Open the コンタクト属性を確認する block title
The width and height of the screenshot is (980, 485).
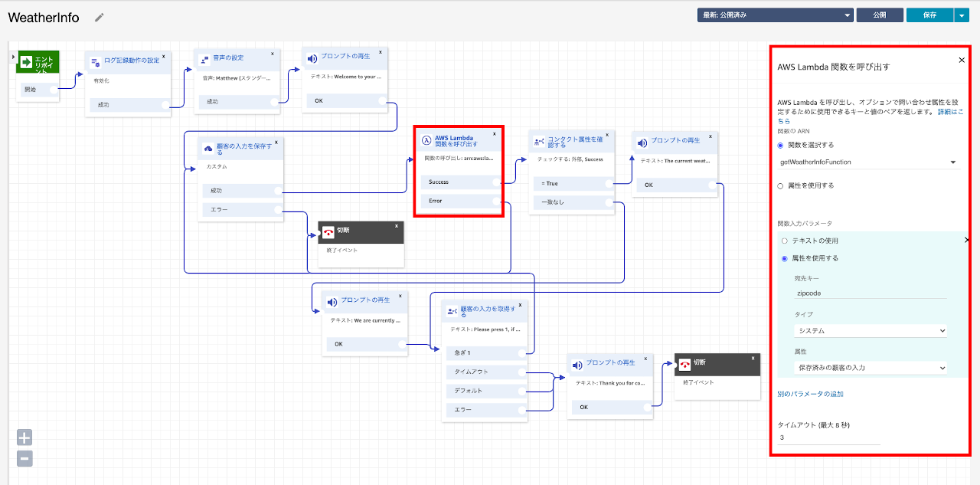(x=577, y=142)
